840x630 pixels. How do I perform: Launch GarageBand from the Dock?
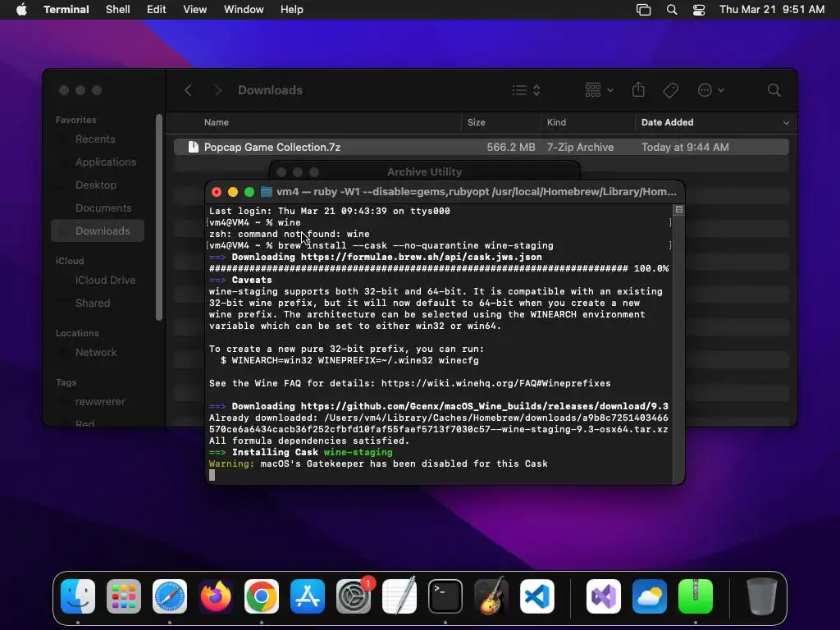coord(491,596)
